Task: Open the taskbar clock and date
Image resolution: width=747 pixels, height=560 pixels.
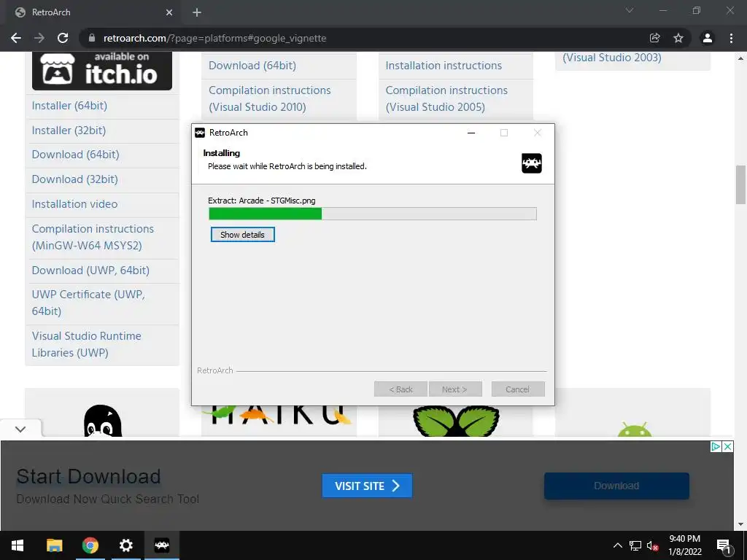Action: coord(684,545)
